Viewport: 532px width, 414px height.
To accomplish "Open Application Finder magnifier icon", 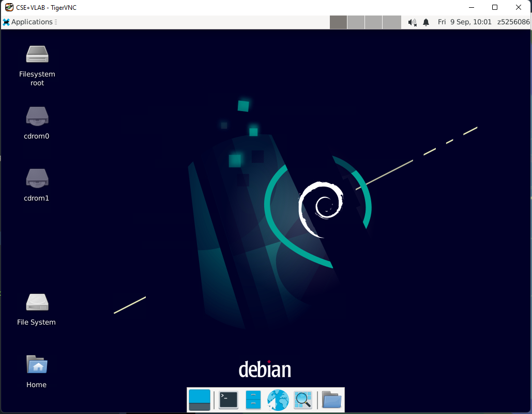I will click(x=303, y=400).
